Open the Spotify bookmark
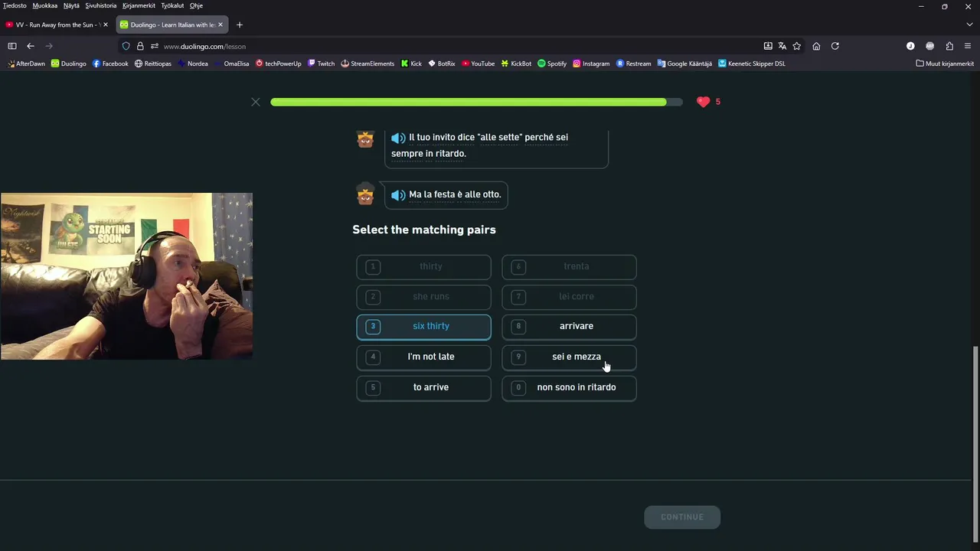This screenshot has width=980, height=551. 552,64
